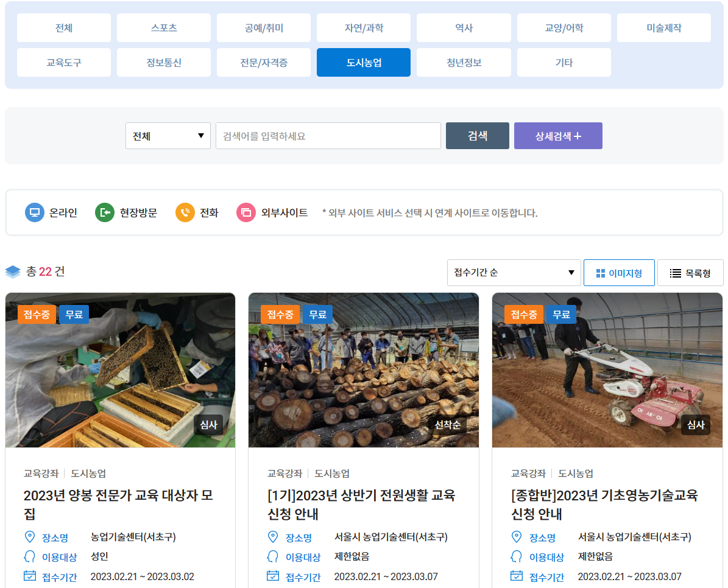Viewport: 728px width, 588px height.
Task: Toggle the 무료 filter badge on first card
Action: [73, 315]
